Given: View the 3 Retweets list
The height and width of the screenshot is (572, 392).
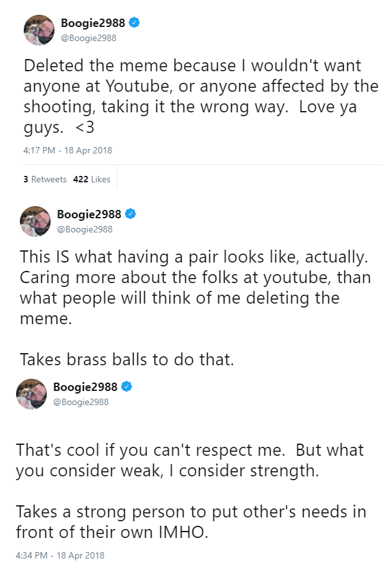Looking at the screenshot, I should [x=45, y=179].
